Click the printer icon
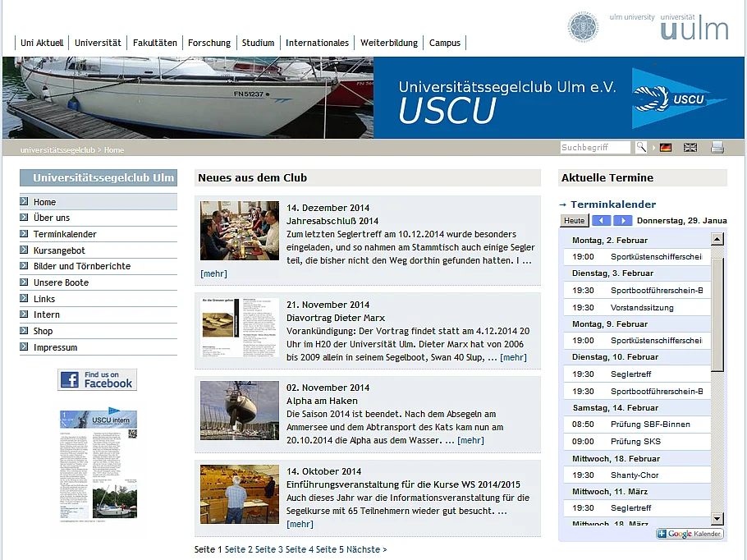Screen dimensions: 747x560 (x=717, y=148)
